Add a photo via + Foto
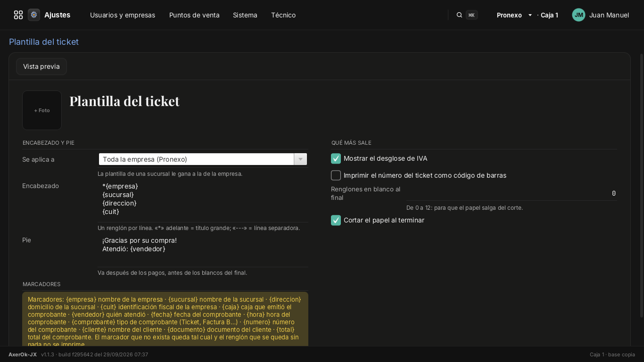This screenshot has width=644, height=362. click(42, 110)
